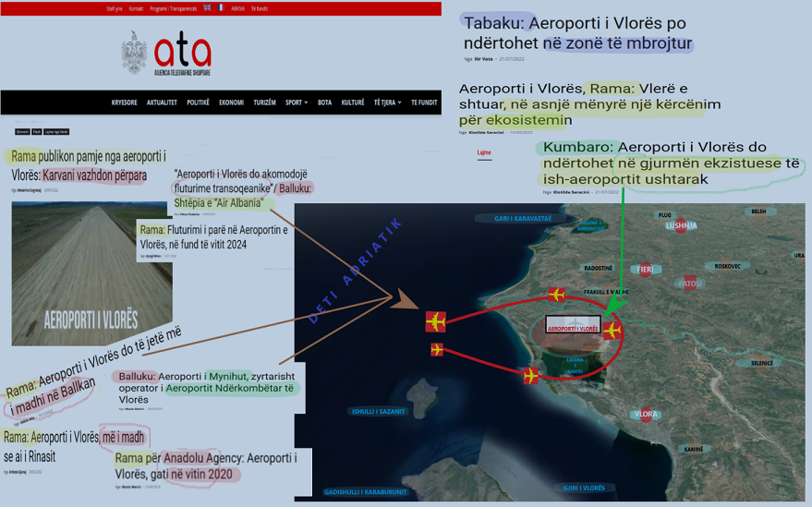This screenshot has width=812, height=507.
Task: Switch language via the UK flag
Action: (207, 7)
